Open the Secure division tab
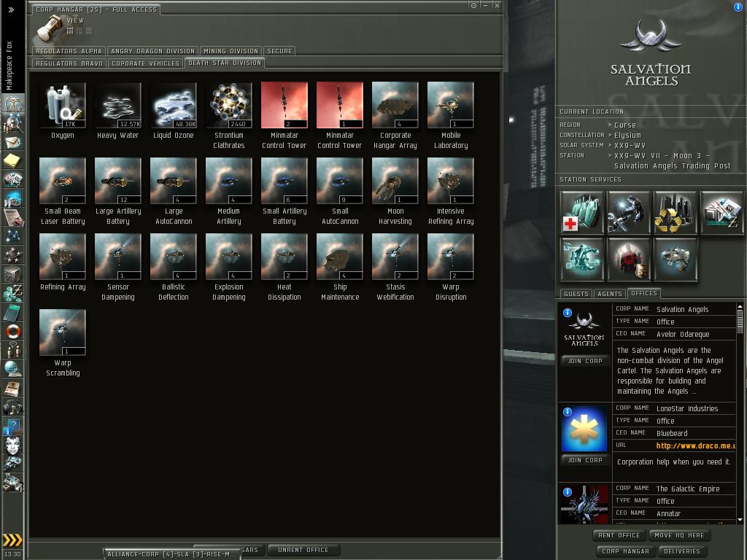The image size is (747, 560). (x=279, y=51)
